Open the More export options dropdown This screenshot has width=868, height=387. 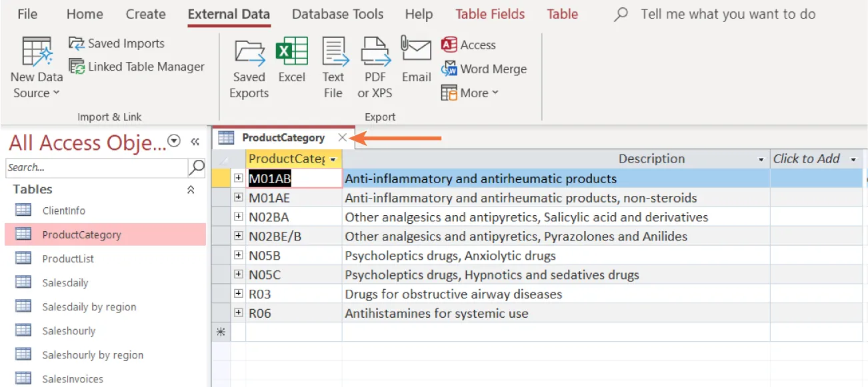pos(470,93)
